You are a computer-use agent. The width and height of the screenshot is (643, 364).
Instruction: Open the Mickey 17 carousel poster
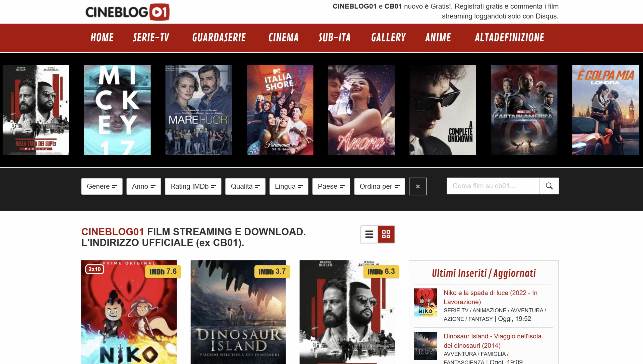117,110
